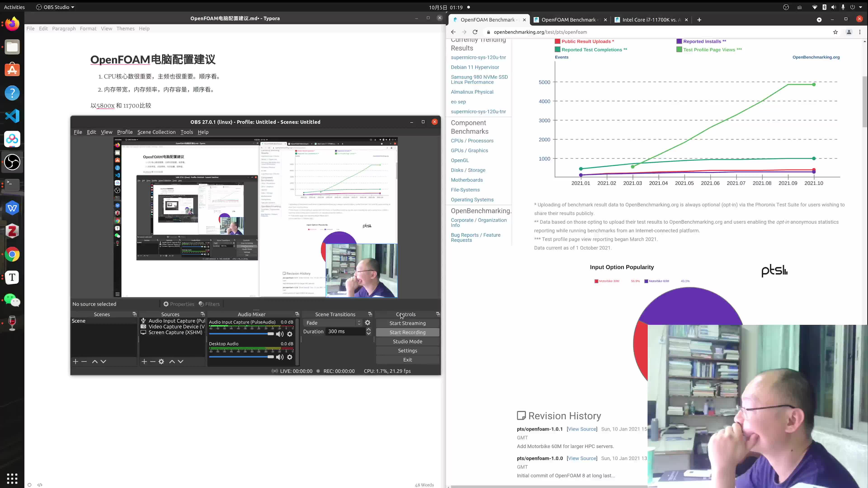The image size is (868, 488).
Task: Open Firefox from the dock
Action: pyautogui.click(x=12, y=24)
